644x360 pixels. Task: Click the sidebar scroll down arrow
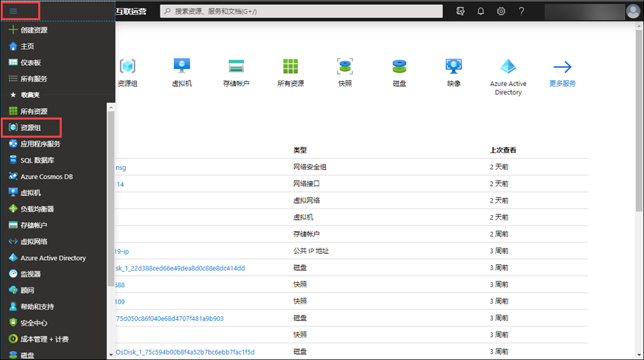tap(111, 354)
